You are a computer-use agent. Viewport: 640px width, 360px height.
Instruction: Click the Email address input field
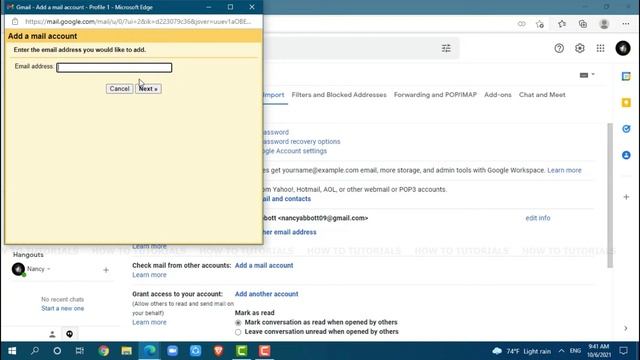coord(114,67)
